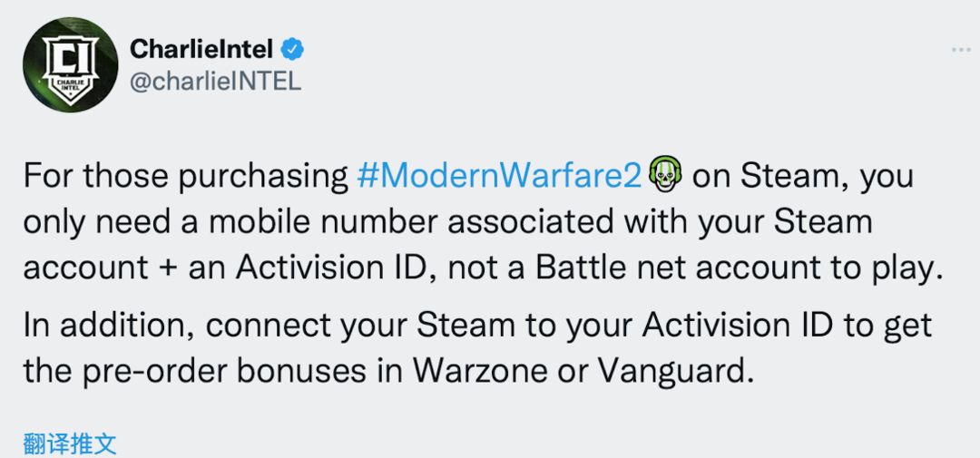Click the word 'Vanguard' in tweet
This screenshot has height=458, width=980.
click(x=671, y=372)
